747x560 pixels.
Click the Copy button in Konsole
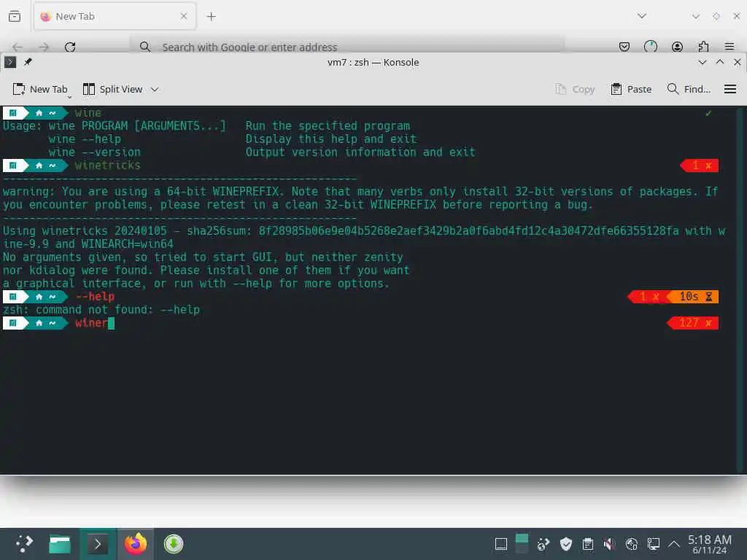[575, 89]
